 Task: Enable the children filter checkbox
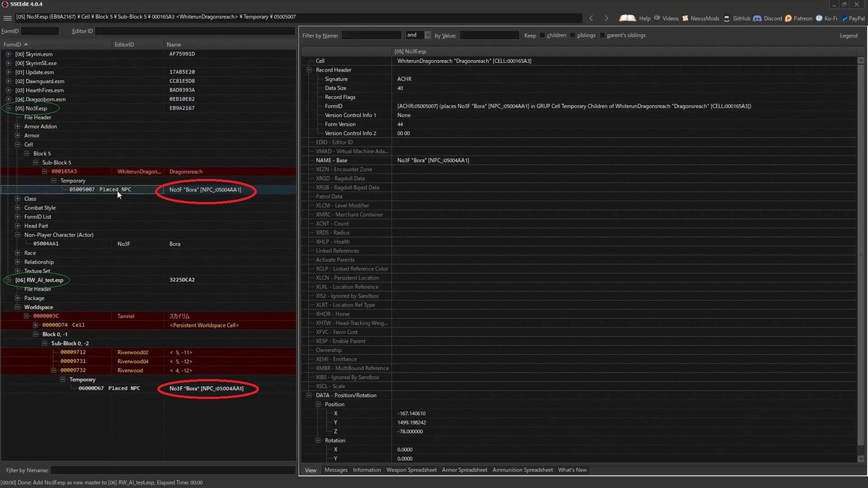[542, 35]
